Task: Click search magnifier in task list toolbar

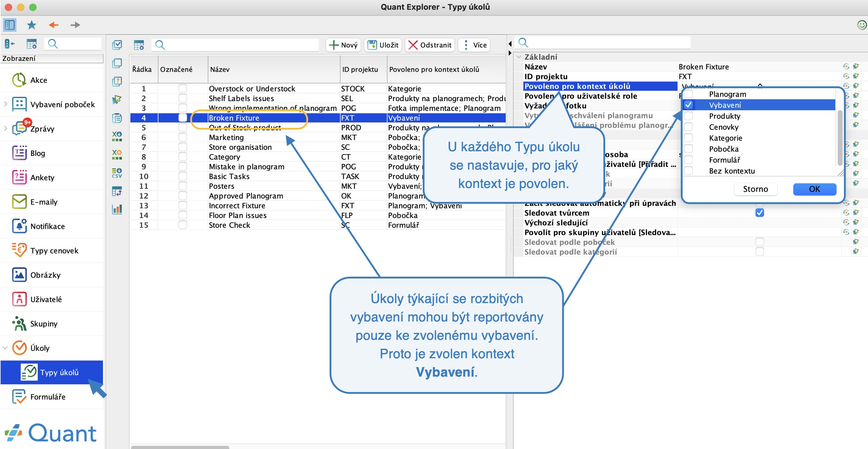Action: click(x=160, y=45)
